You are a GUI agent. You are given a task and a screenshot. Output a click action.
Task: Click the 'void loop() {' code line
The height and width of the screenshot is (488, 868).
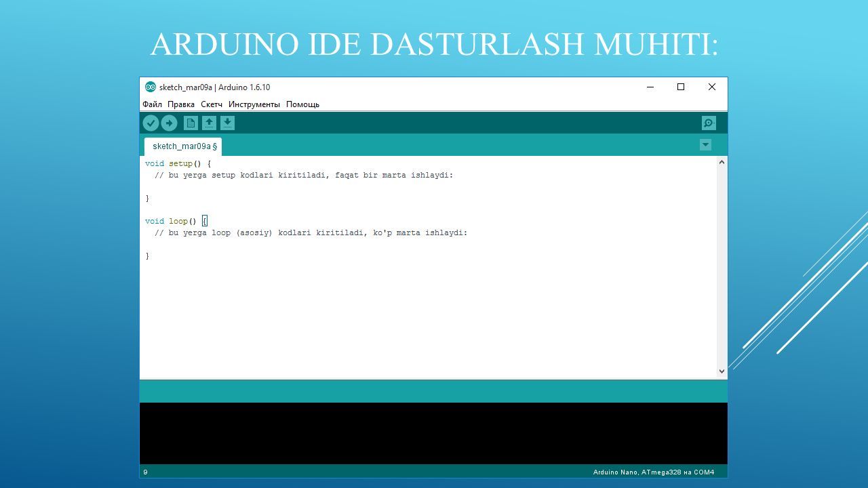(x=176, y=221)
